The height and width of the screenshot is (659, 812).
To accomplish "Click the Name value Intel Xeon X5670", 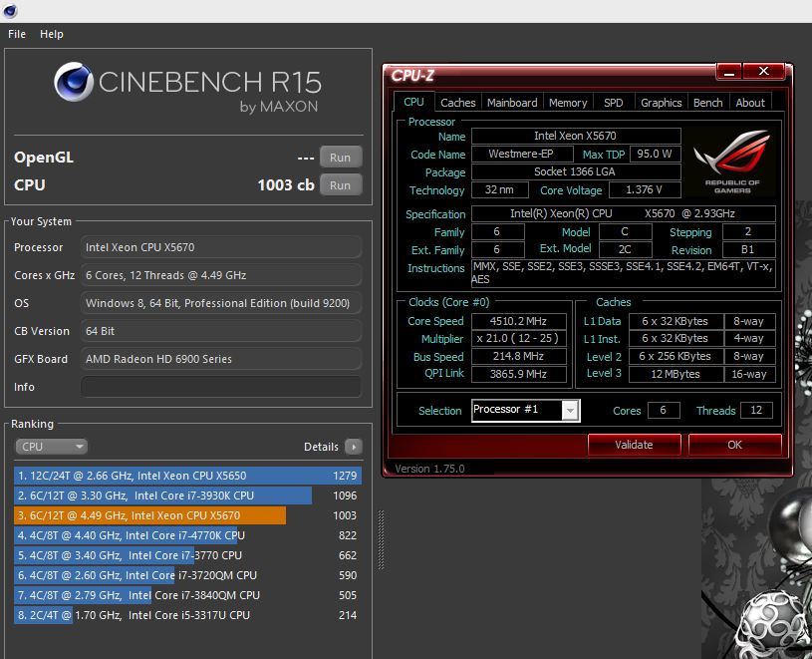I will coord(576,136).
